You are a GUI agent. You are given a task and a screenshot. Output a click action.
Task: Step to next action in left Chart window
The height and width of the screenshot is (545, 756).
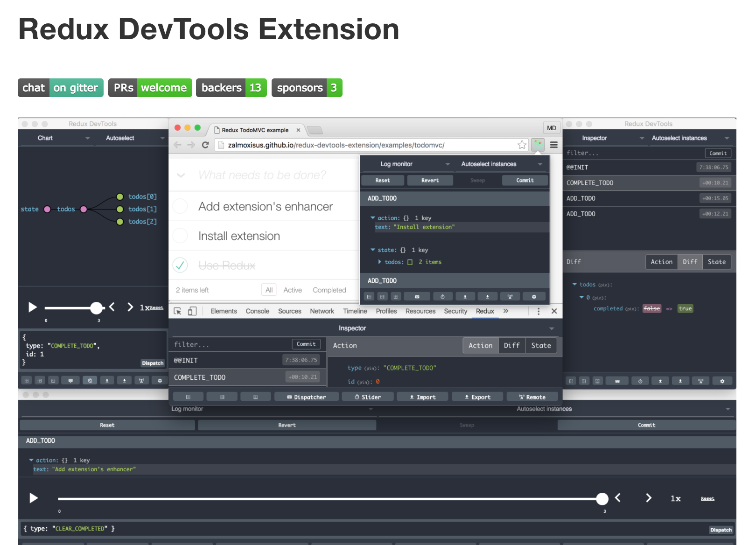(130, 307)
